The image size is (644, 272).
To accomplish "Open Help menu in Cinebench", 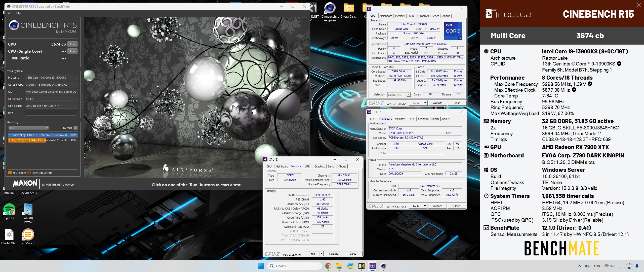I will point(18,13).
